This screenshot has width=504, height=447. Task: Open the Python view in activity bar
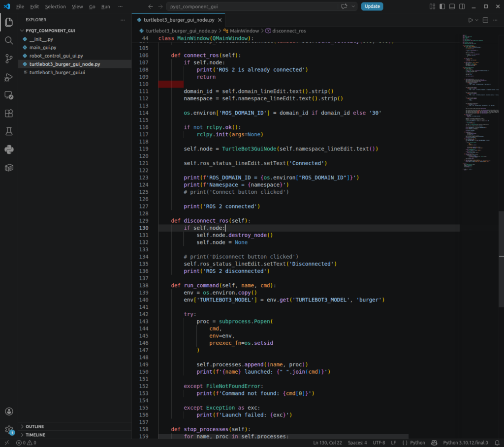click(9, 149)
